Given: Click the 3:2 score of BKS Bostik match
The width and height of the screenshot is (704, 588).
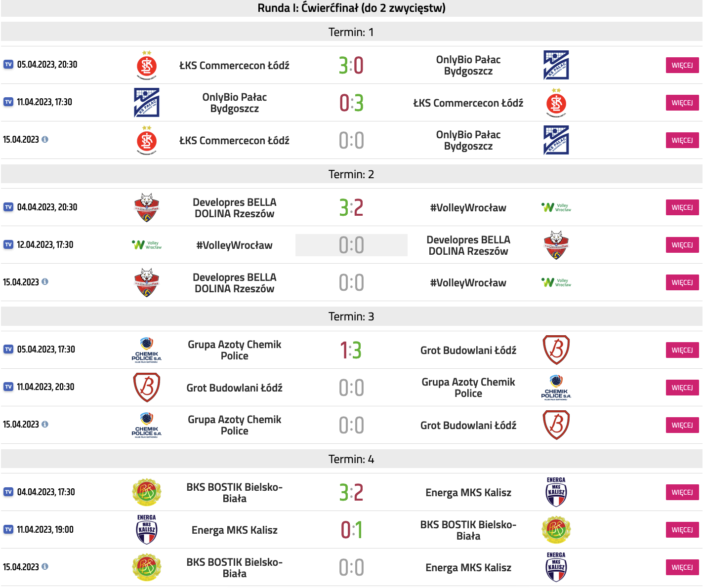Looking at the screenshot, I should click(x=351, y=493).
